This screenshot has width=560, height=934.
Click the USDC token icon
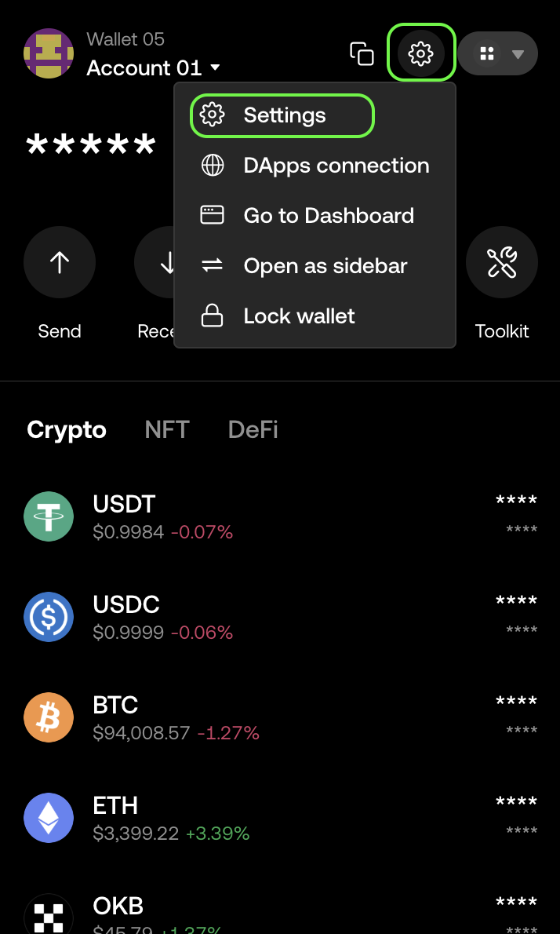click(x=49, y=617)
